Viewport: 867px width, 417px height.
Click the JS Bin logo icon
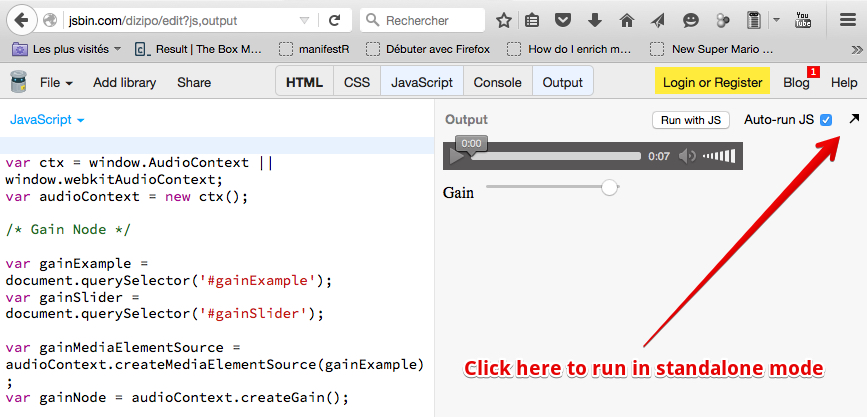pos(19,82)
